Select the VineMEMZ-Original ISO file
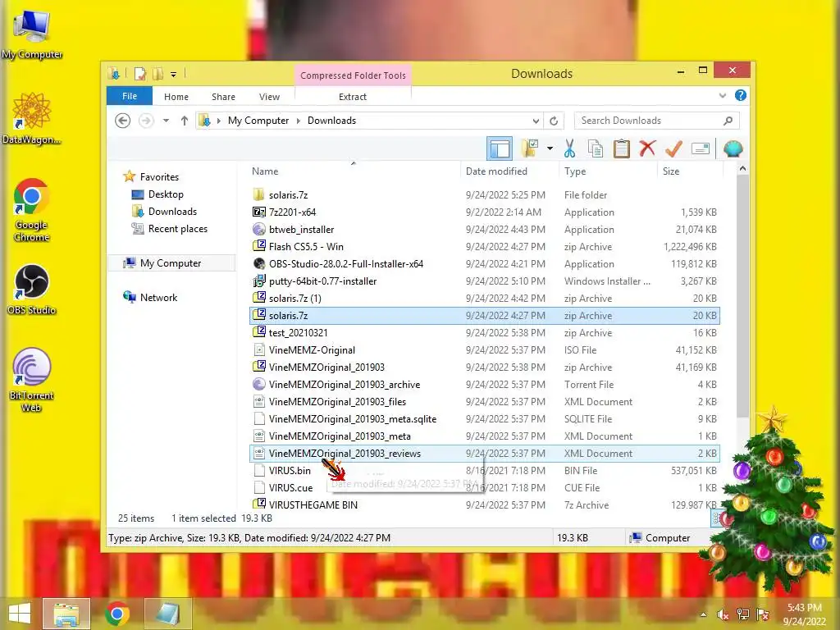Image resolution: width=840 pixels, height=630 pixels. pos(485,349)
